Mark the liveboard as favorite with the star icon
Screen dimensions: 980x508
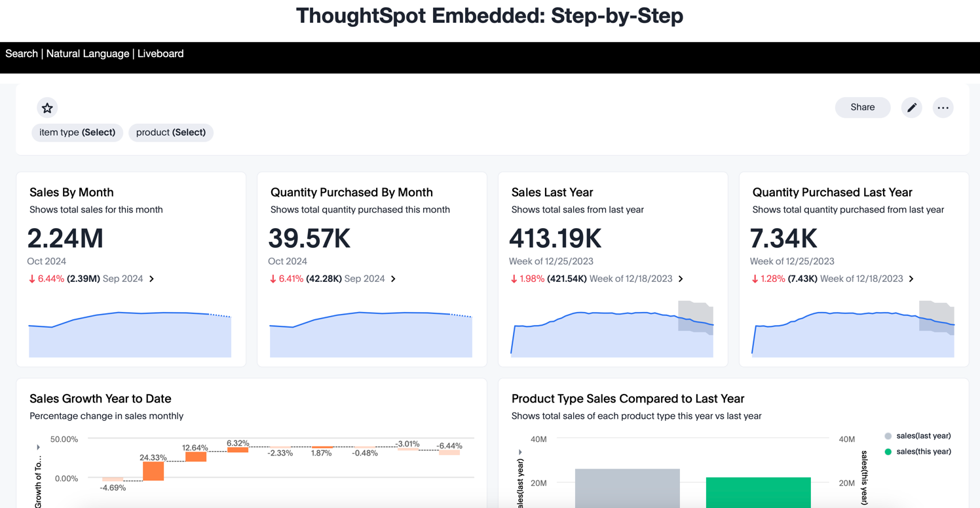[x=47, y=107]
